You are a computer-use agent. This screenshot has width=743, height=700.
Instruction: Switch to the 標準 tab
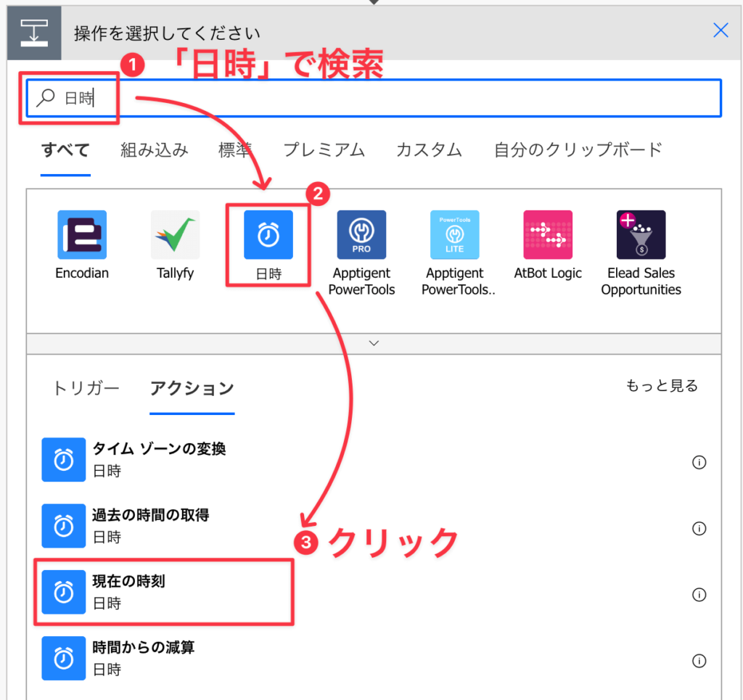[x=235, y=150]
